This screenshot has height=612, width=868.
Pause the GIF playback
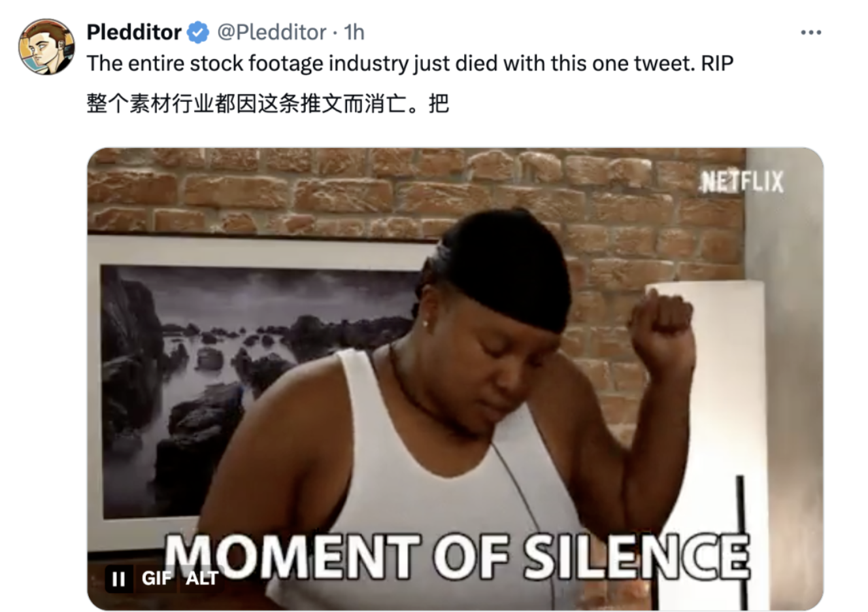tap(119, 579)
